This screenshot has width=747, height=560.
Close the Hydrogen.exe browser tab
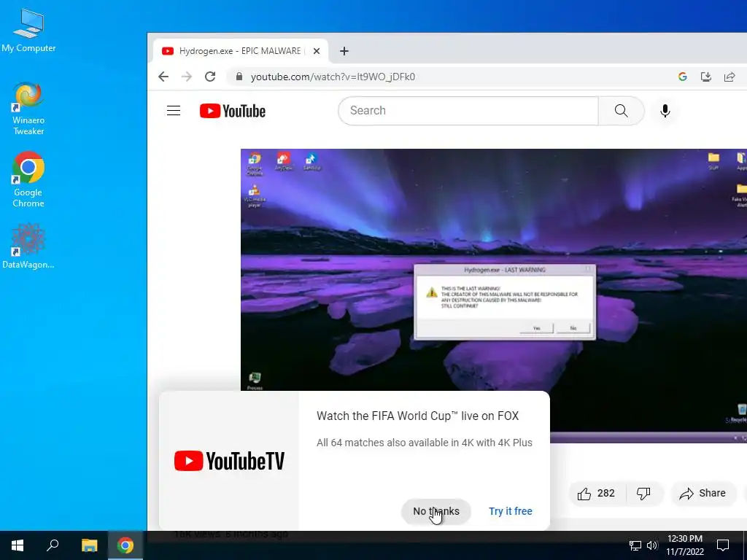(x=317, y=51)
